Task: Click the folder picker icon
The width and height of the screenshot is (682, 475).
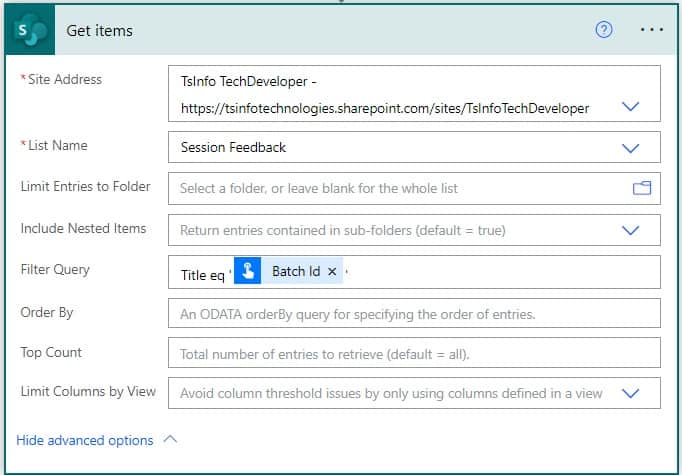Action: click(642, 188)
